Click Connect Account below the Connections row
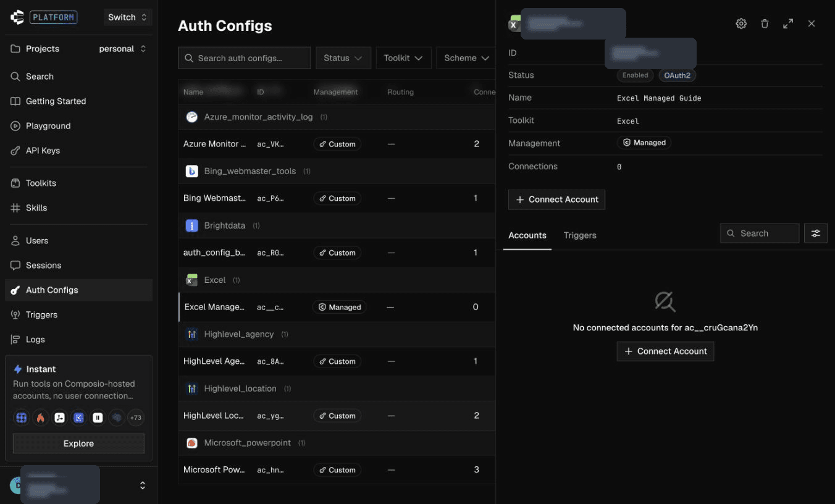The height and width of the screenshot is (504, 835). click(556, 199)
